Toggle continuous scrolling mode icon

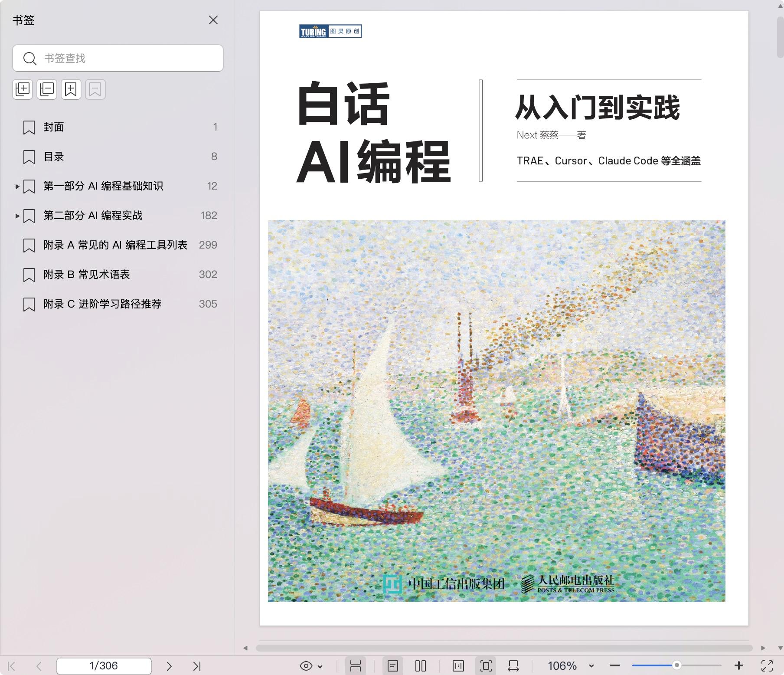pos(356,666)
